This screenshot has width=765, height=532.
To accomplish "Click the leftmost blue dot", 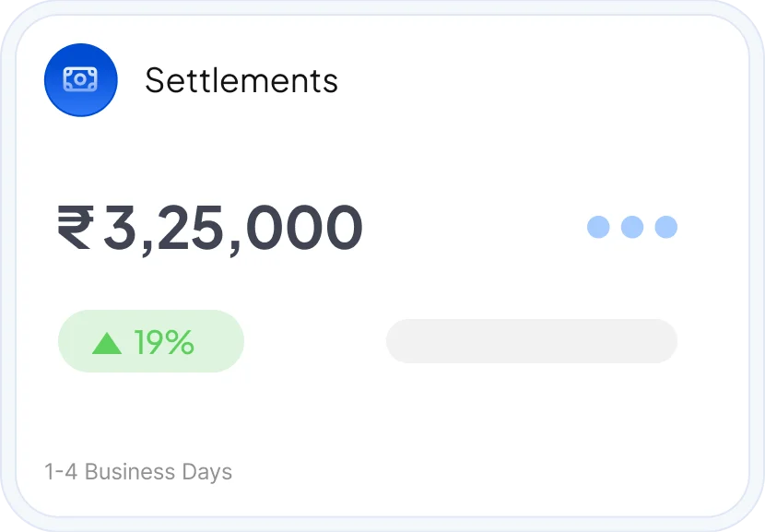I will pos(598,227).
